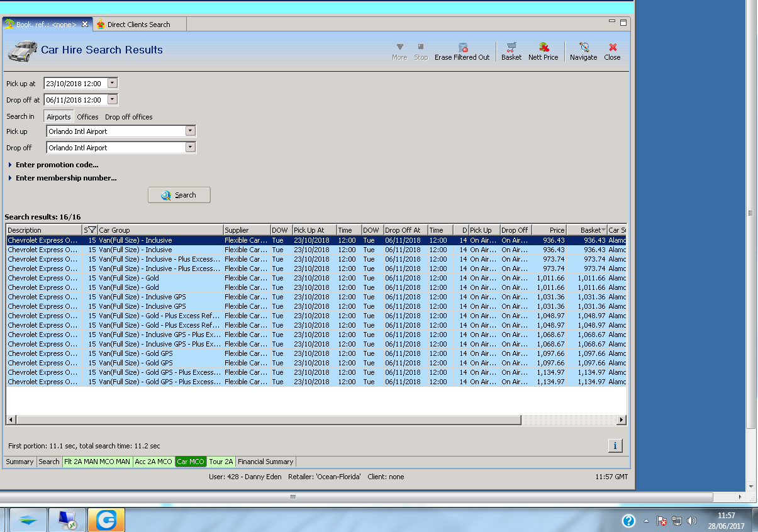The width and height of the screenshot is (758, 532).
Task: Sort by Pick Up At column header
Action: (x=314, y=230)
